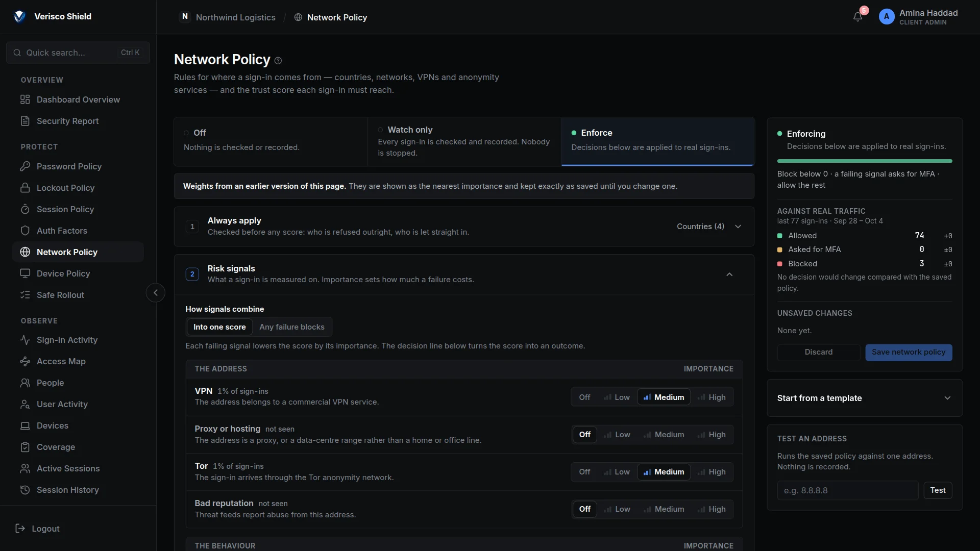Expand Start from a template

point(865,398)
